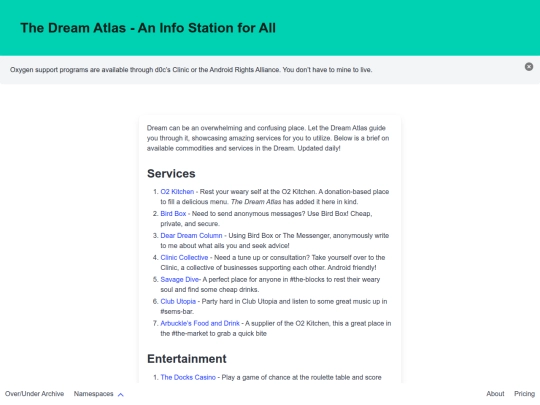Click the Entertainment heading
540x405 pixels.
tap(187, 359)
